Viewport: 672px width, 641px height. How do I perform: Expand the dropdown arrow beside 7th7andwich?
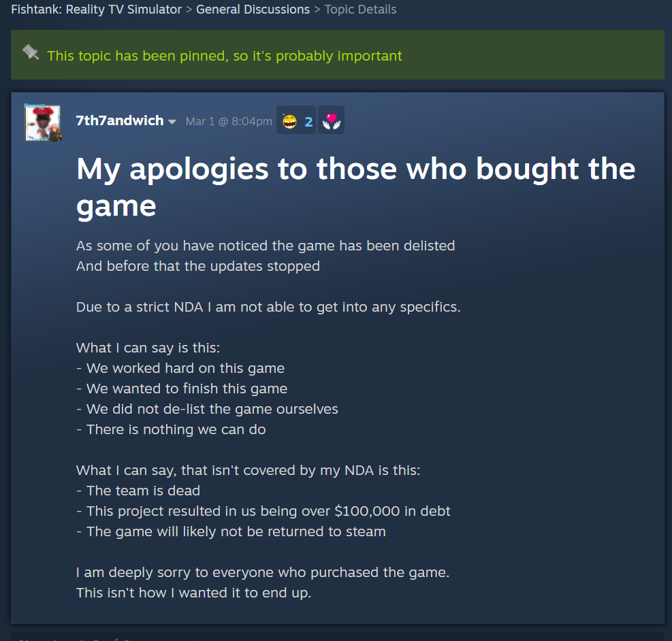(172, 122)
